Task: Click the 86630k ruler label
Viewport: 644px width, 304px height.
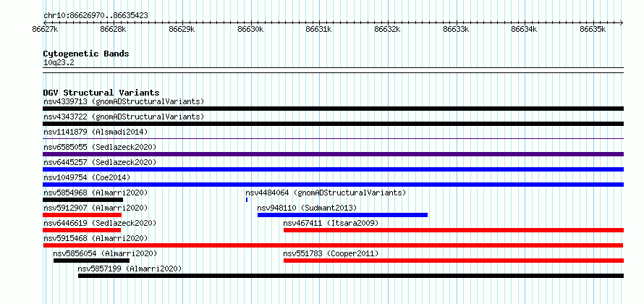Action: pyautogui.click(x=250, y=30)
